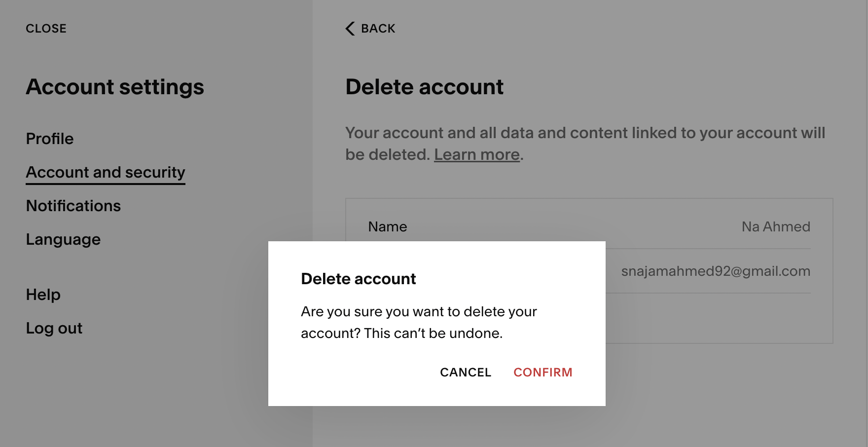Confirm deleting the account

coord(542,372)
